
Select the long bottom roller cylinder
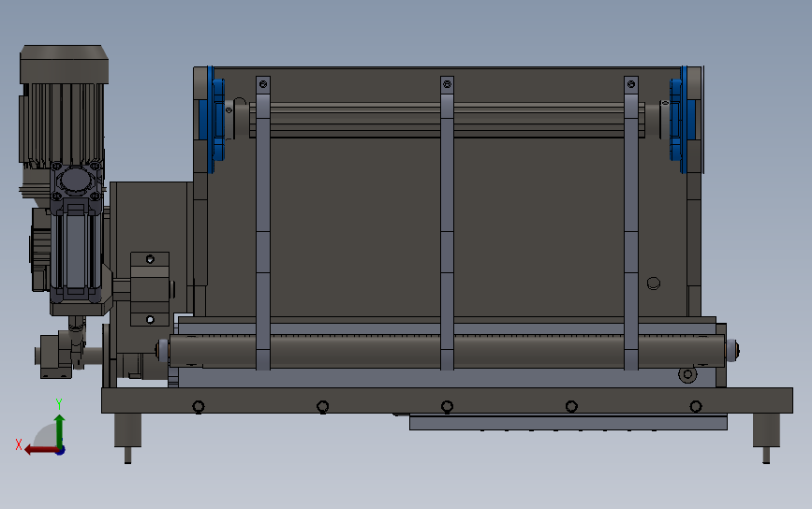[447, 351]
